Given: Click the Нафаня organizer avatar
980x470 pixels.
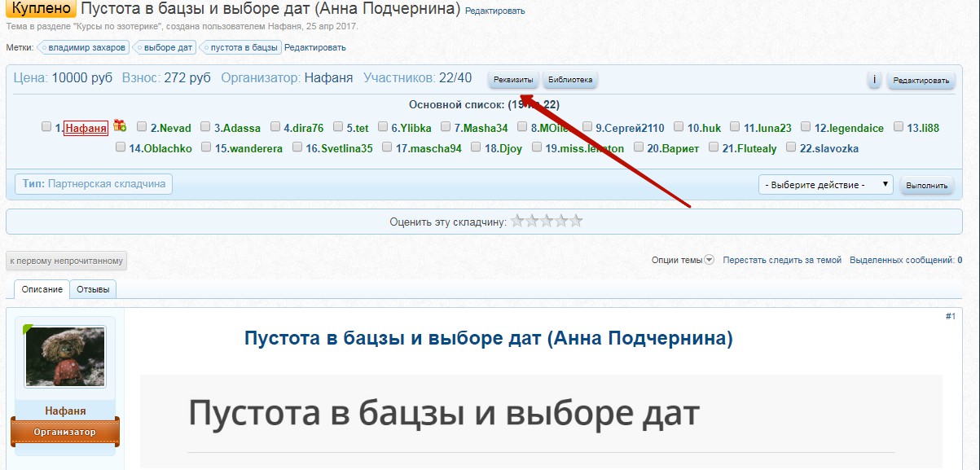Looking at the screenshot, I should tap(64, 358).
